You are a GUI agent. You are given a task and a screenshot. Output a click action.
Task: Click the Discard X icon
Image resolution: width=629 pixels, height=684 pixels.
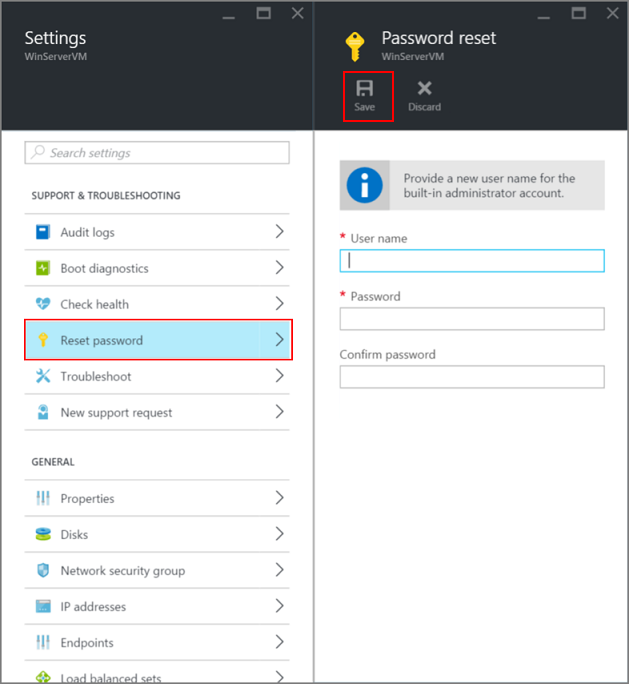tap(424, 89)
